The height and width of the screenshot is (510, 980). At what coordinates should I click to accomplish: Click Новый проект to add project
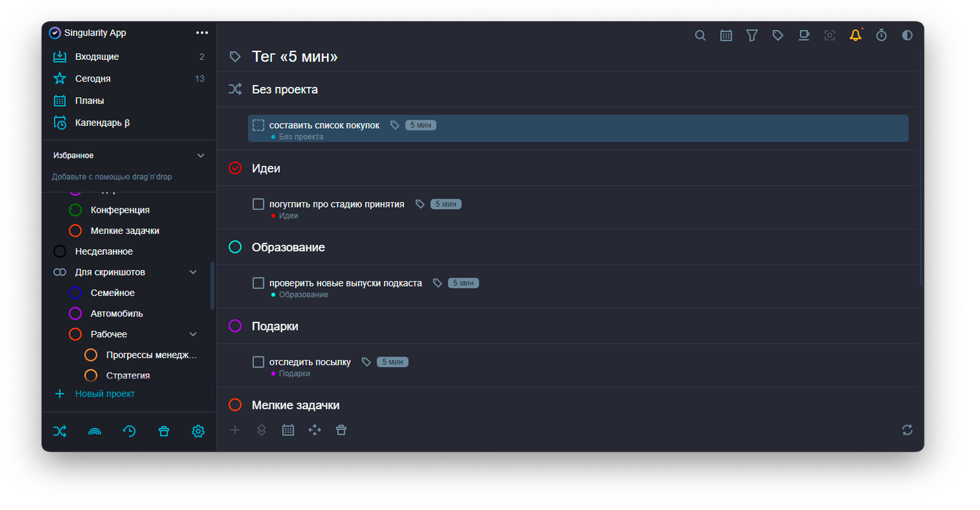click(105, 394)
